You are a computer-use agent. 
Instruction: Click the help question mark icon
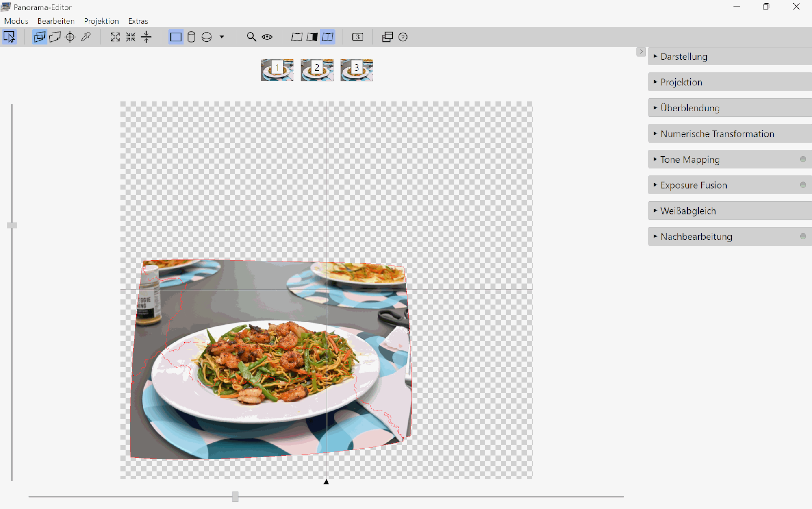tap(403, 37)
